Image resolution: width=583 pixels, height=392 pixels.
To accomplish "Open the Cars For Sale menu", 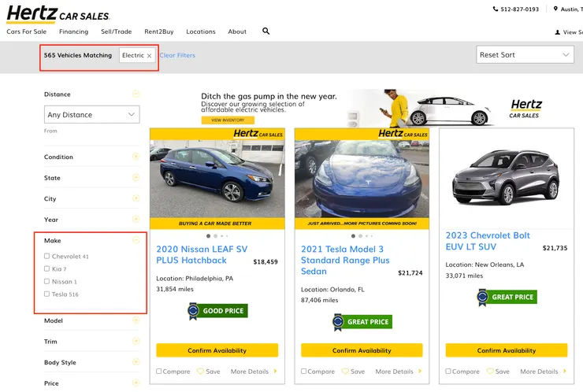I will coord(24,31).
